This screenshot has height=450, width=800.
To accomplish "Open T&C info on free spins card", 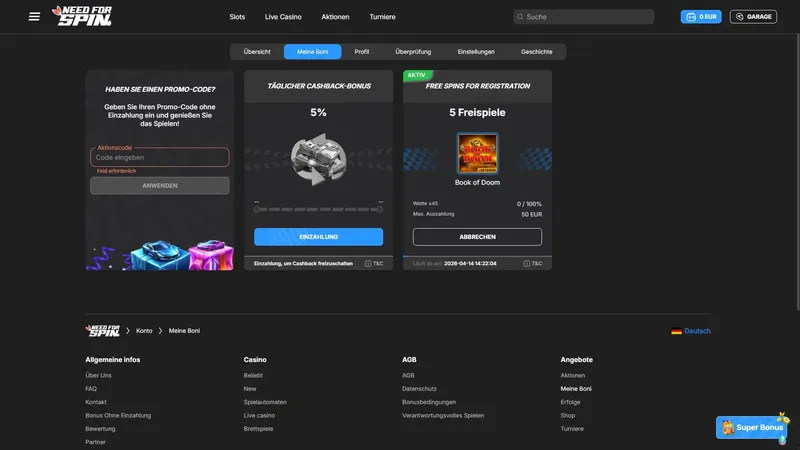I will 532,264.
